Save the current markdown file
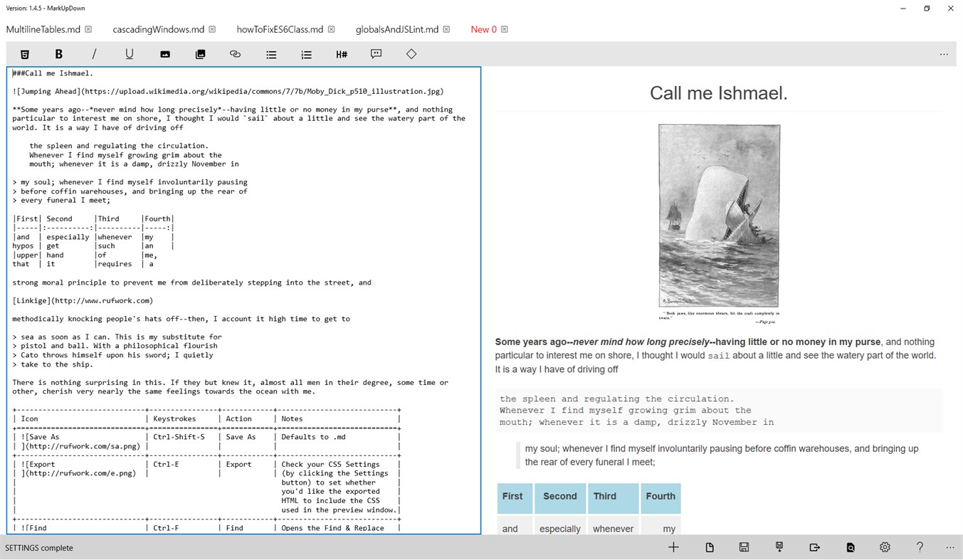 744,546
